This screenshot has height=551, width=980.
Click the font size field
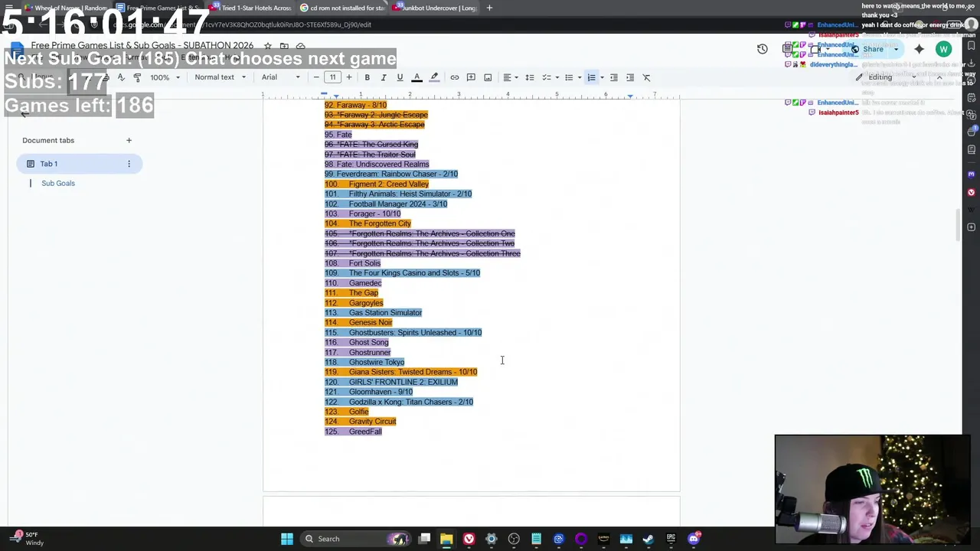tap(332, 77)
